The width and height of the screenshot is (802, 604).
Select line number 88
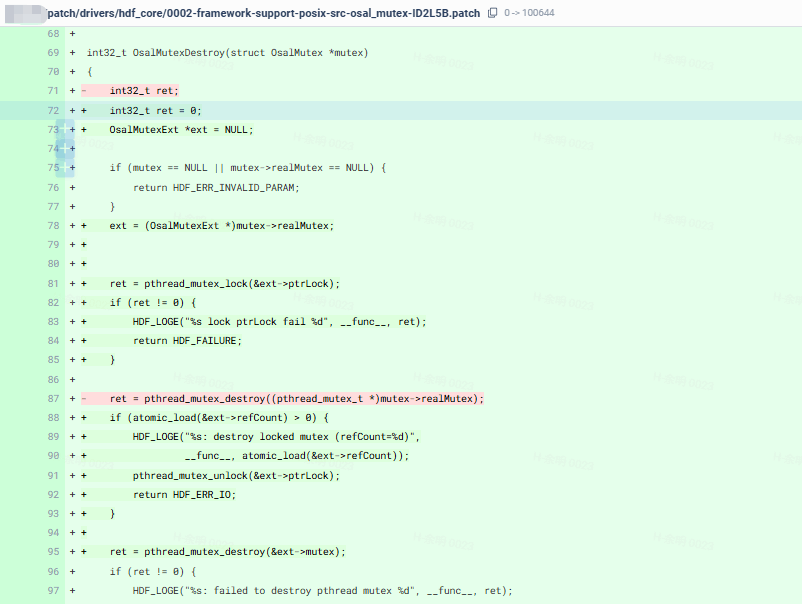(x=53, y=418)
